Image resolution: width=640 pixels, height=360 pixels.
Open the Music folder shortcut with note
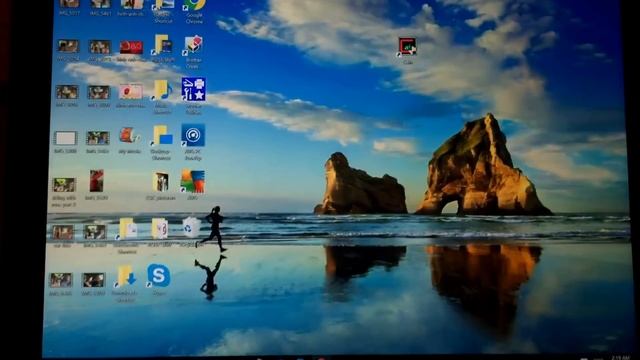click(162, 90)
